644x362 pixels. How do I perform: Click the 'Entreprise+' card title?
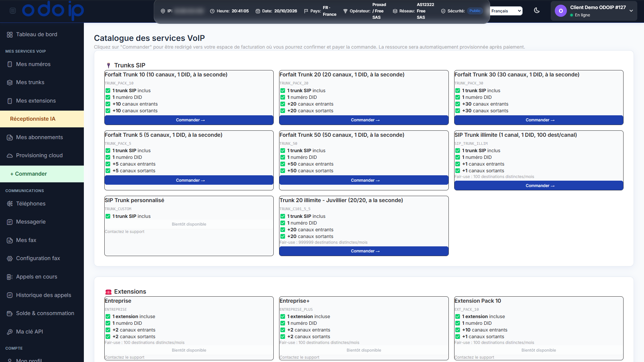[x=294, y=301]
